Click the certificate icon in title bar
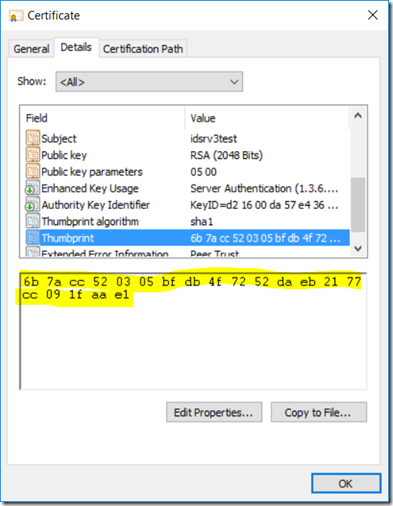 (x=16, y=16)
